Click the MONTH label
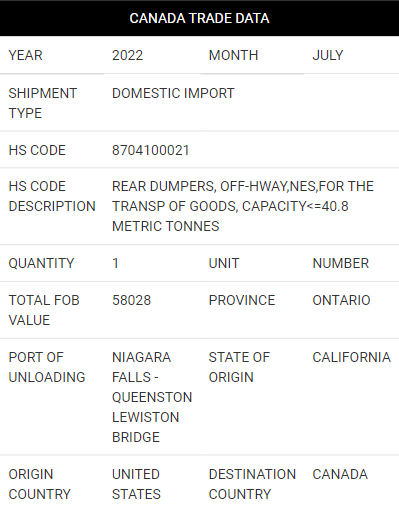The height and width of the screenshot is (510, 399). click(233, 55)
